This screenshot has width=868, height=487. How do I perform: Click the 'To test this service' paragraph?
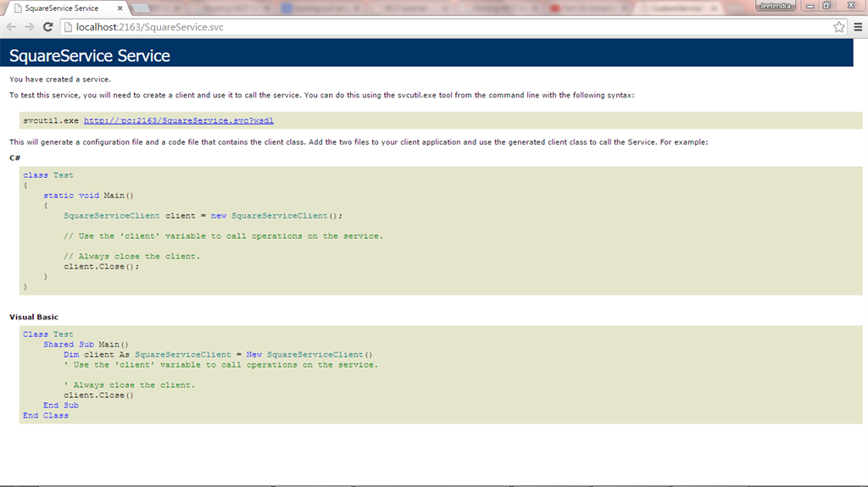pos(321,95)
